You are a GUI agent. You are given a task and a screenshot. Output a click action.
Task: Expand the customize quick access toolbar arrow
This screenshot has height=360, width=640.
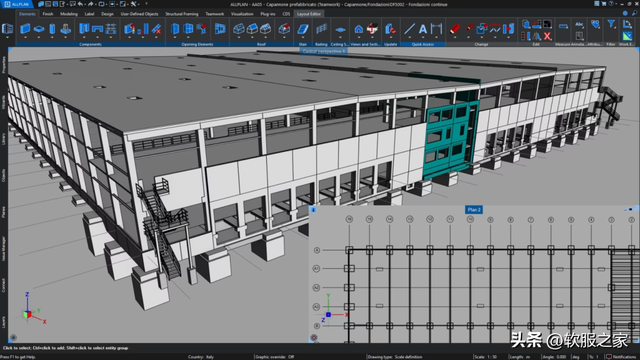pos(147,4)
